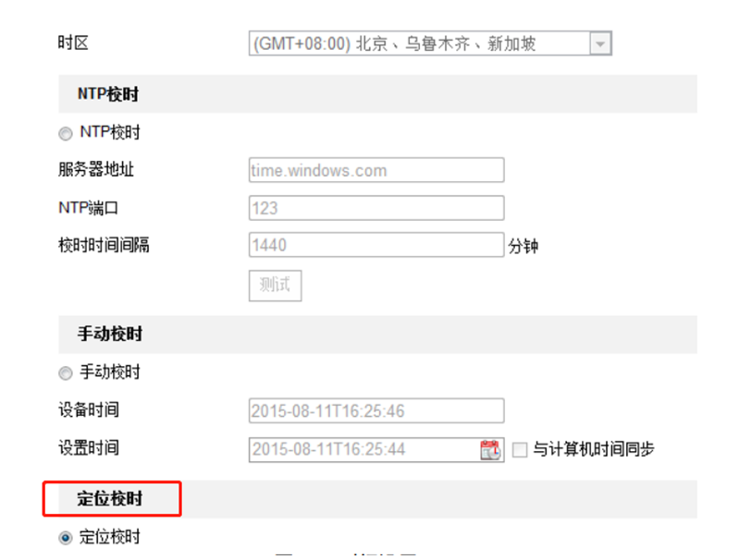Click the 服务器地址 label
Viewport: 739px width, 560px height.
click(96, 171)
